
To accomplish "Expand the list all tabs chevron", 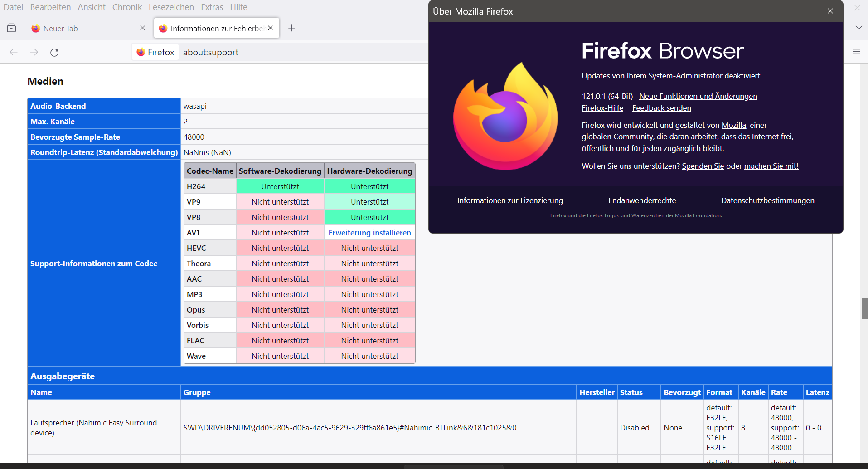I will click(858, 28).
